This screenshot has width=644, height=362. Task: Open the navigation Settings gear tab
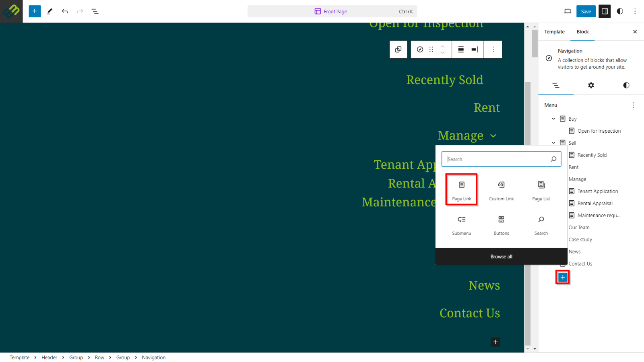click(x=591, y=85)
